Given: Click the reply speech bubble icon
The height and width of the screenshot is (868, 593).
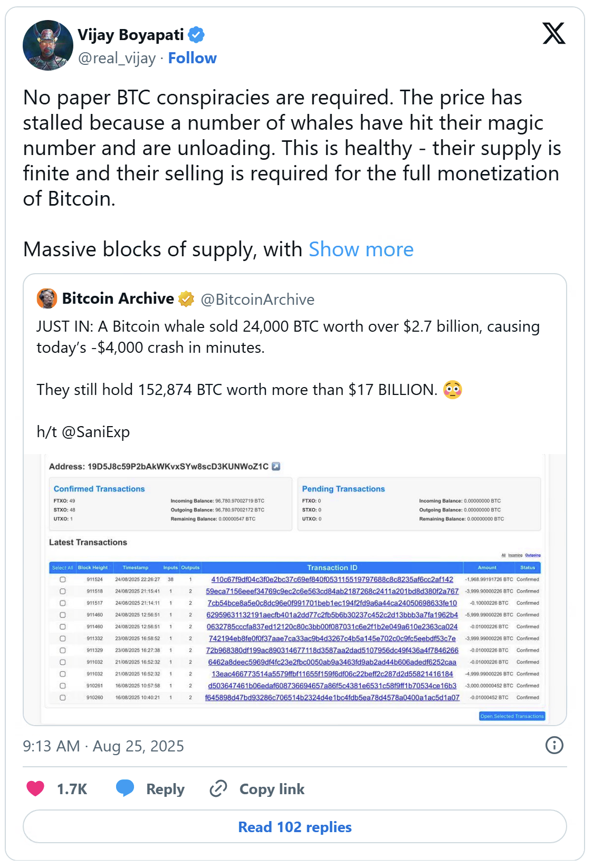Looking at the screenshot, I should [x=125, y=788].
